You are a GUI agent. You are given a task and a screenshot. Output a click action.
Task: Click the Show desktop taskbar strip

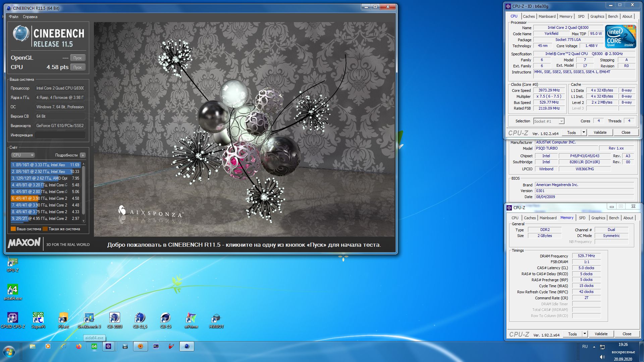tap(641, 352)
